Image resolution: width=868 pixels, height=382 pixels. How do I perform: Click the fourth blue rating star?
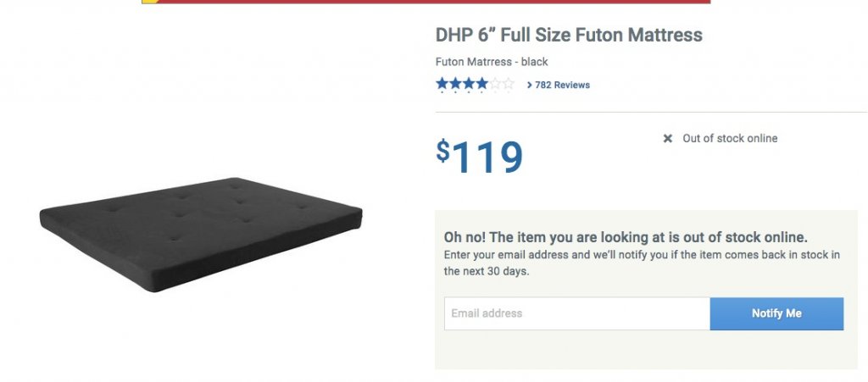click(x=481, y=84)
